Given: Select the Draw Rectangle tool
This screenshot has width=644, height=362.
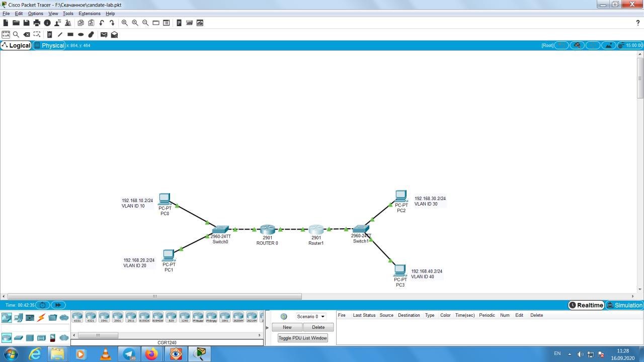Looking at the screenshot, I should pyautogui.click(x=70, y=35).
